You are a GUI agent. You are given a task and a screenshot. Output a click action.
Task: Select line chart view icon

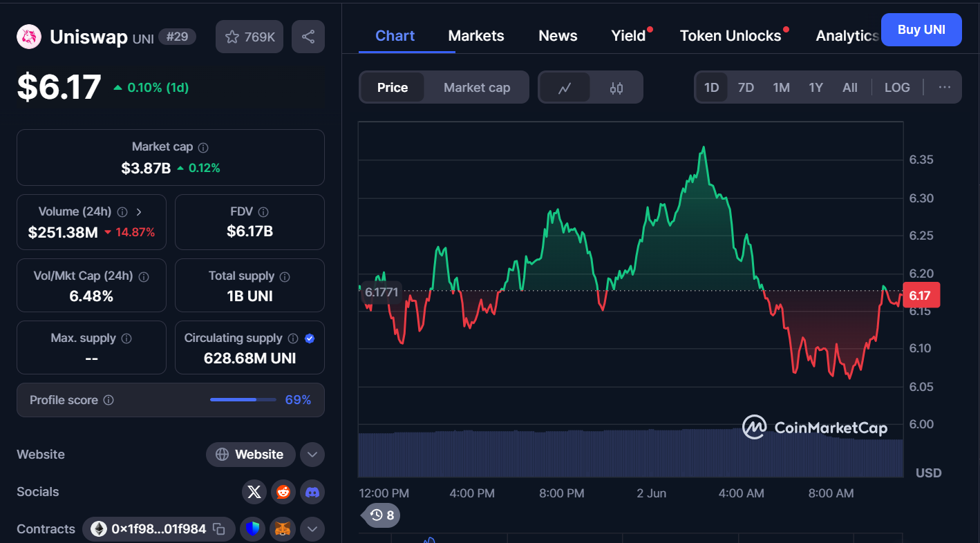click(565, 88)
